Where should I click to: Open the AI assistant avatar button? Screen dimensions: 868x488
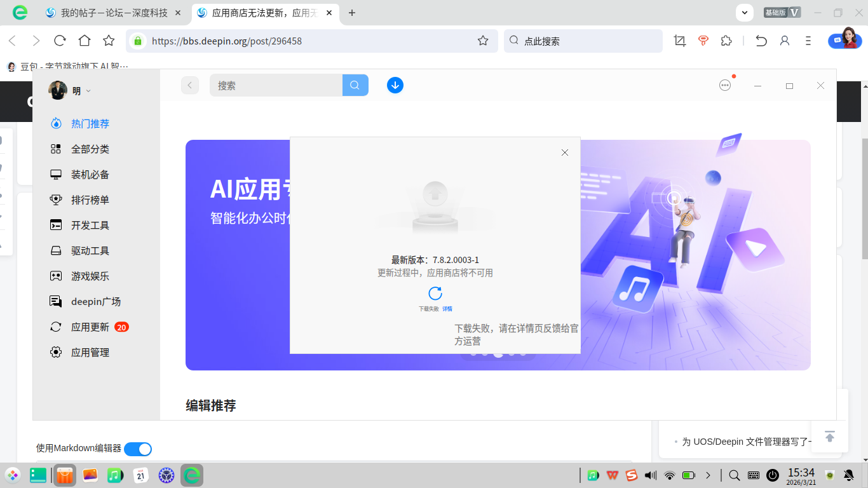(x=844, y=38)
